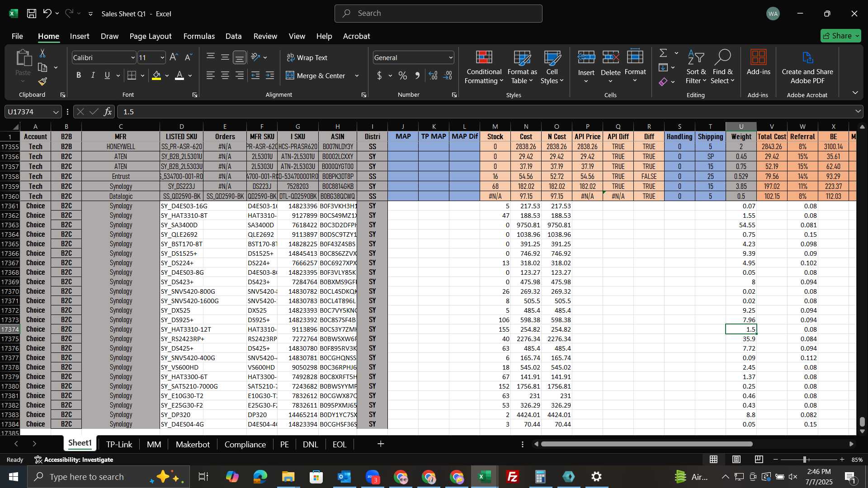
Task: Click the zoom slider handle
Action: pyautogui.click(x=805, y=460)
